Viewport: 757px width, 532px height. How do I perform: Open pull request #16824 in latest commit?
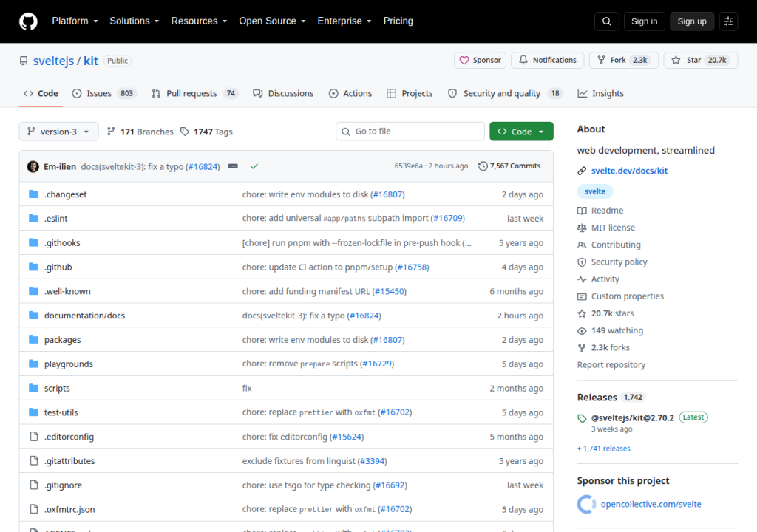point(203,166)
